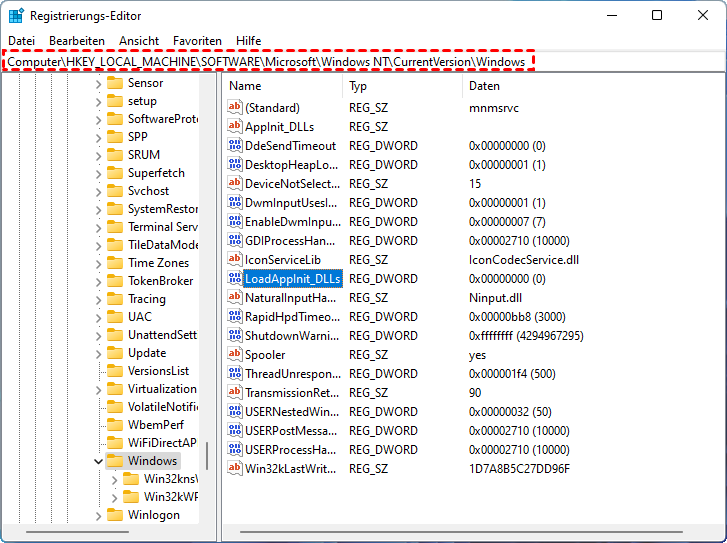
Task: Click the USERNestedWin... DWORD icon
Action: pos(235,412)
